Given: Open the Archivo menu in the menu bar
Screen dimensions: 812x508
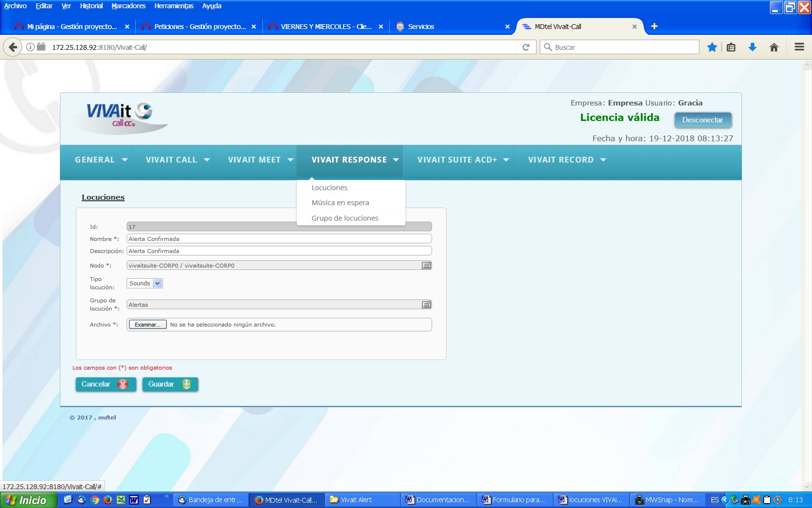Looking at the screenshot, I should pyautogui.click(x=15, y=6).
